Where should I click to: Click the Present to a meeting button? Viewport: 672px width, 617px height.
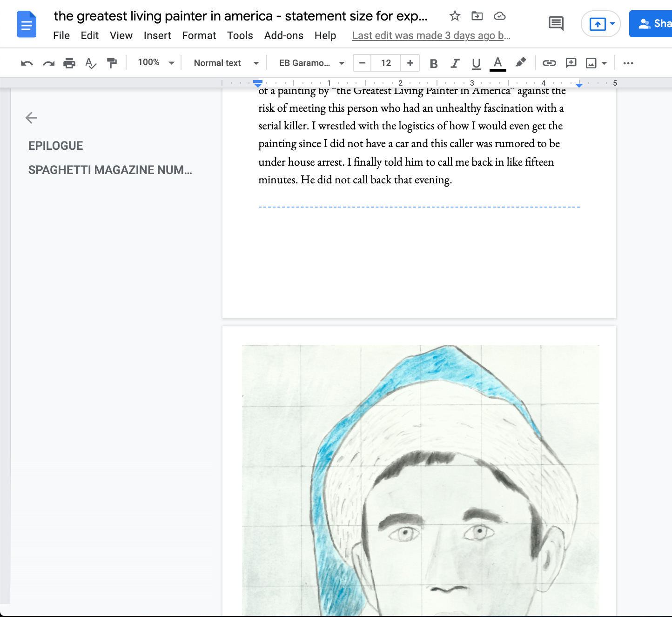[598, 24]
